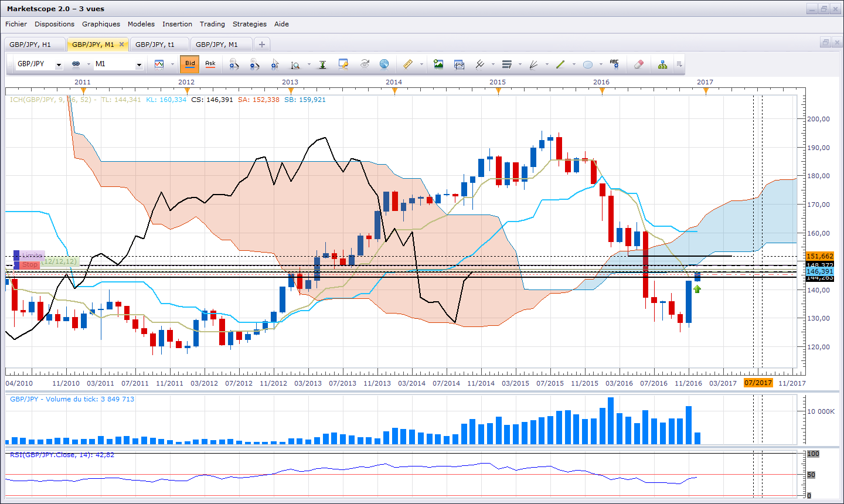Click the ellipse shape drawing tool
Viewport: 844px width, 504px height.
pos(588,64)
